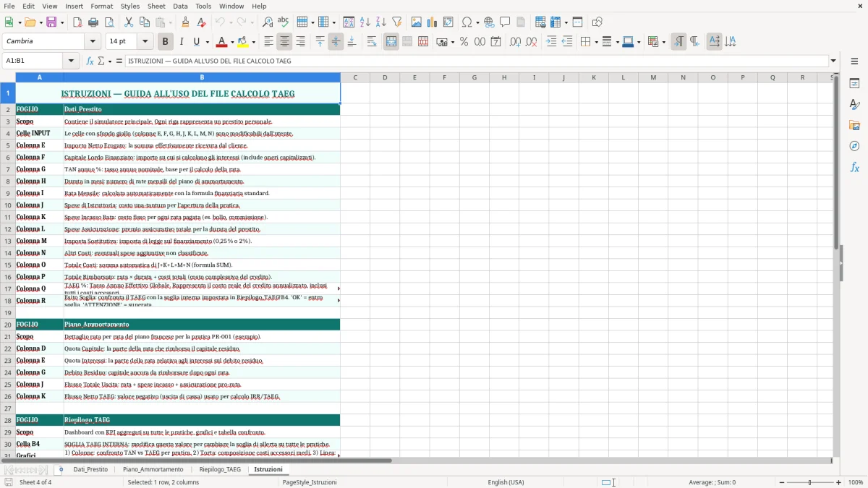Toggle Wrap Text

[372, 42]
